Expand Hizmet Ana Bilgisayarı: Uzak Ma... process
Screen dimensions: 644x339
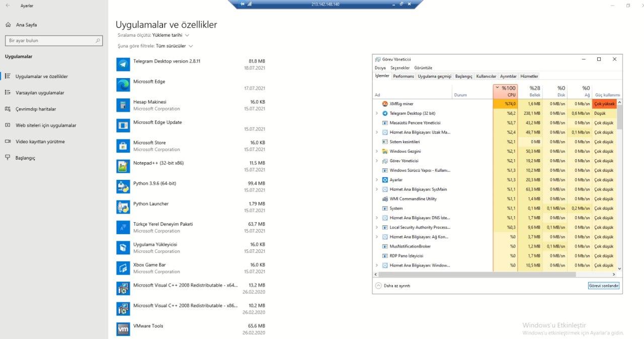[377, 132]
